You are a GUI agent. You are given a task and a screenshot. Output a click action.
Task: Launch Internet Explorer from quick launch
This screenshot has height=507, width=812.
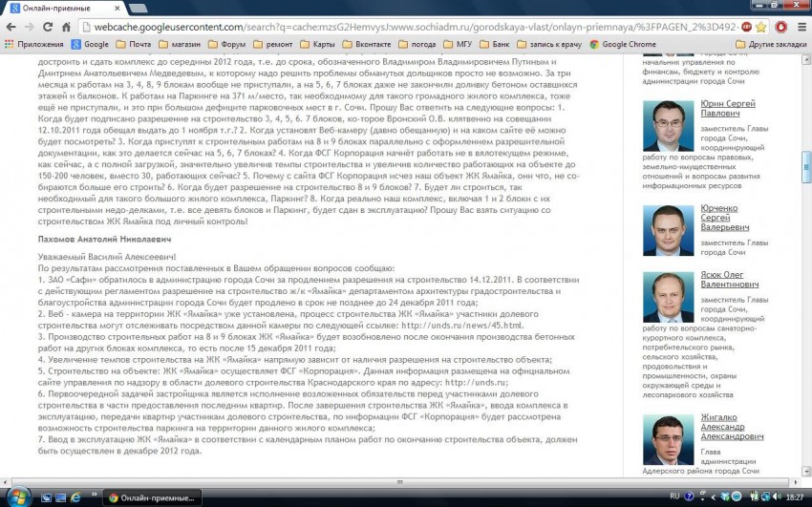pos(75,496)
